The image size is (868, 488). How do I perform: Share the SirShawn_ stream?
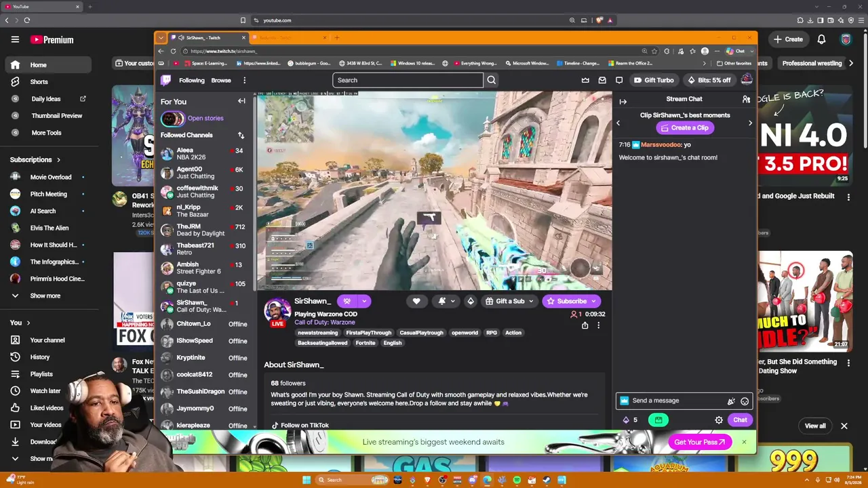[x=585, y=325]
